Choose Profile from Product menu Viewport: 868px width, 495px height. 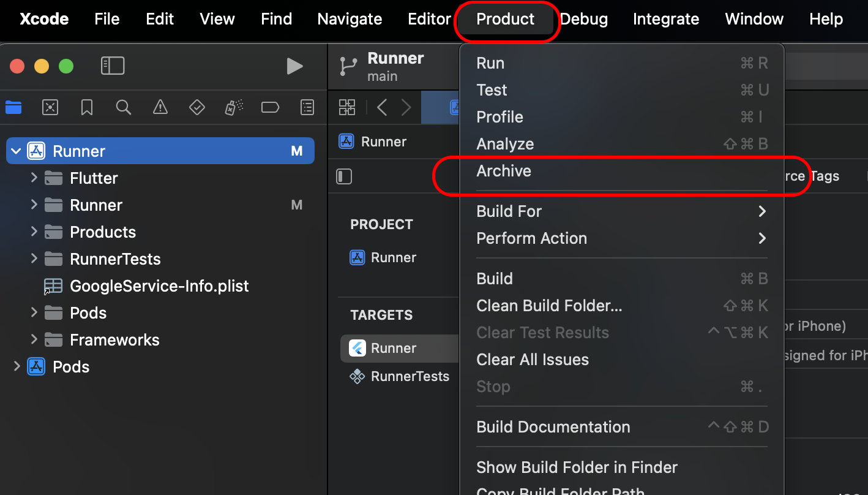tap(622, 117)
